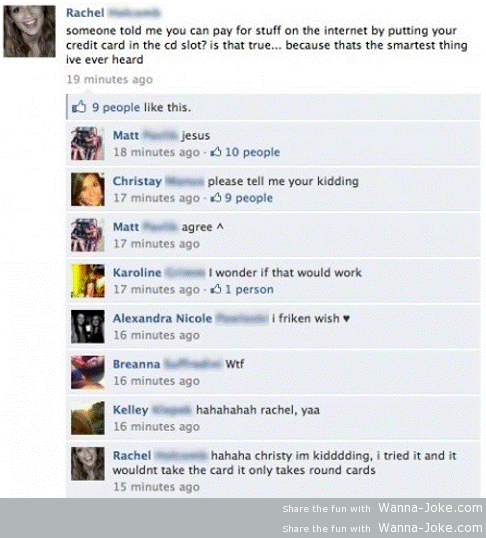Click the '9 people' link under the post
Image resolution: width=486 pixels, height=538 pixels.
tap(116, 107)
